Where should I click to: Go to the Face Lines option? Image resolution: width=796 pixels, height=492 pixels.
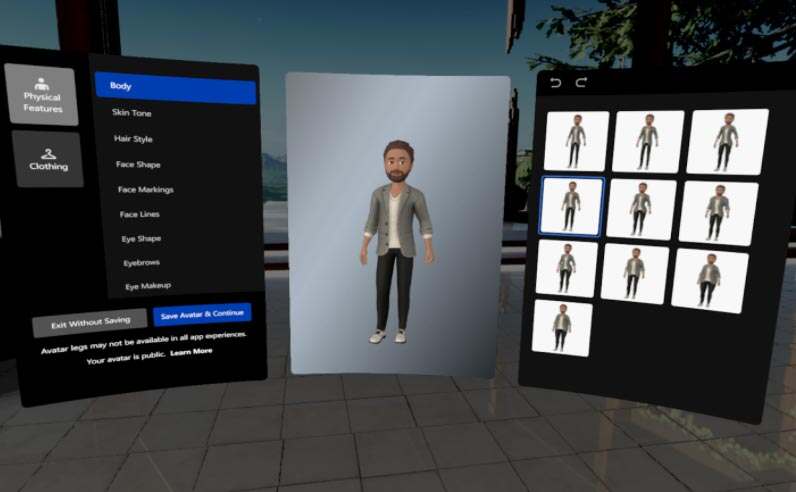[139, 214]
